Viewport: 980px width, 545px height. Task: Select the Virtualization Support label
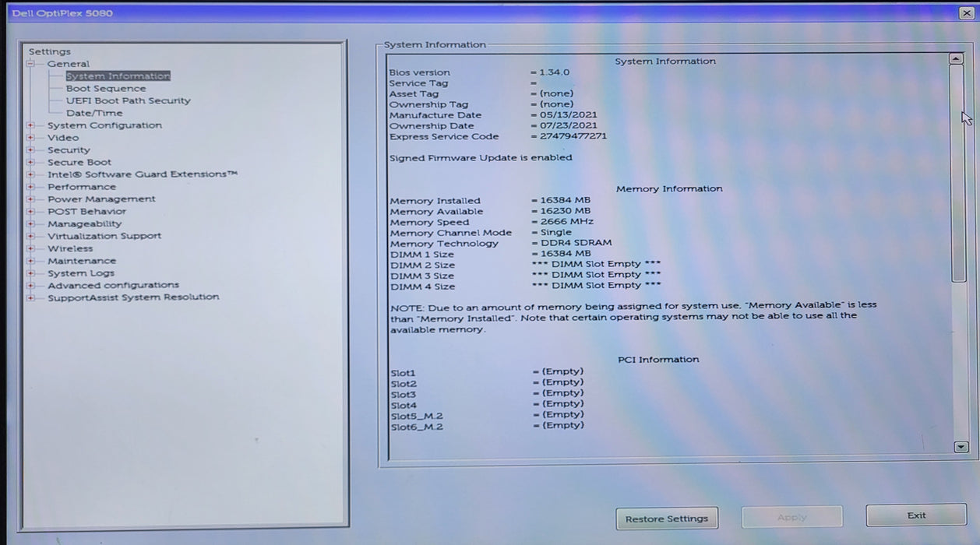104,236
